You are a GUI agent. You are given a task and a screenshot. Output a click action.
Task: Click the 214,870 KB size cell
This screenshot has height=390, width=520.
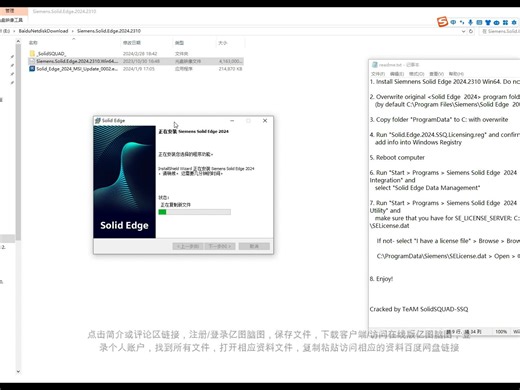[x=230, y=69]
